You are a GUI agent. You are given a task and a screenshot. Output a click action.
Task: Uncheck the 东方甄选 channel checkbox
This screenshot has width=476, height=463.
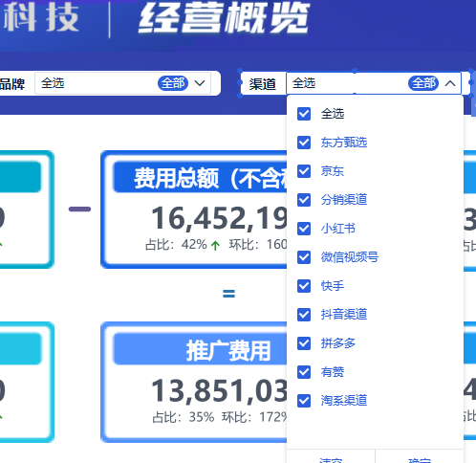click(x=304, y=143)
